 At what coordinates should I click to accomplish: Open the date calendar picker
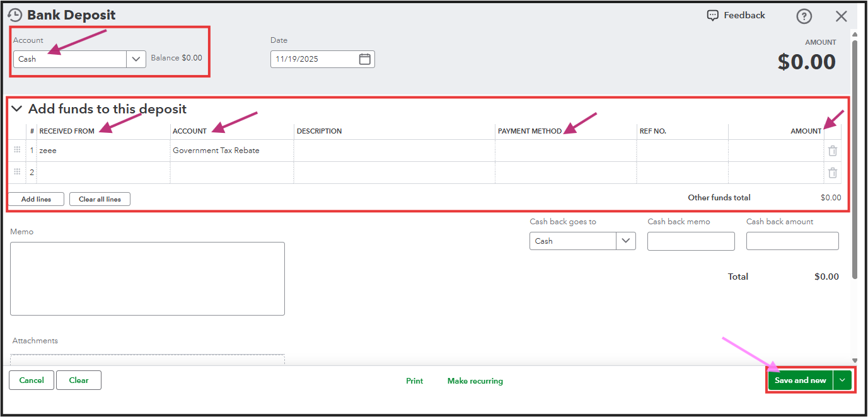[364, 59]
